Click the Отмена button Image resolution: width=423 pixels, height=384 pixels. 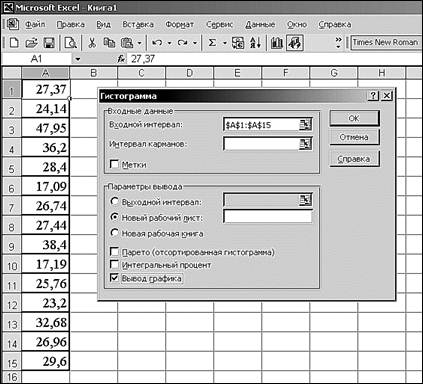click(x=354, y=137)
